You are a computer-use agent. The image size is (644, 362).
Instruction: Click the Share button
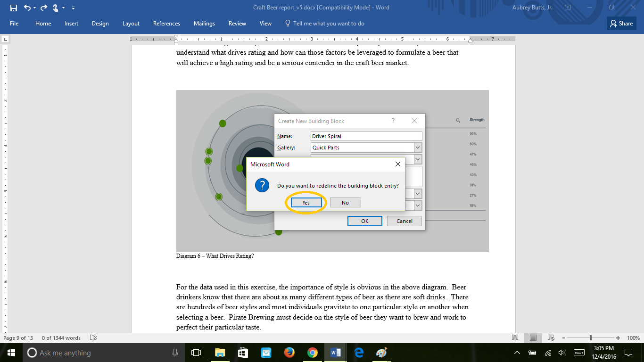pos(621,24)
